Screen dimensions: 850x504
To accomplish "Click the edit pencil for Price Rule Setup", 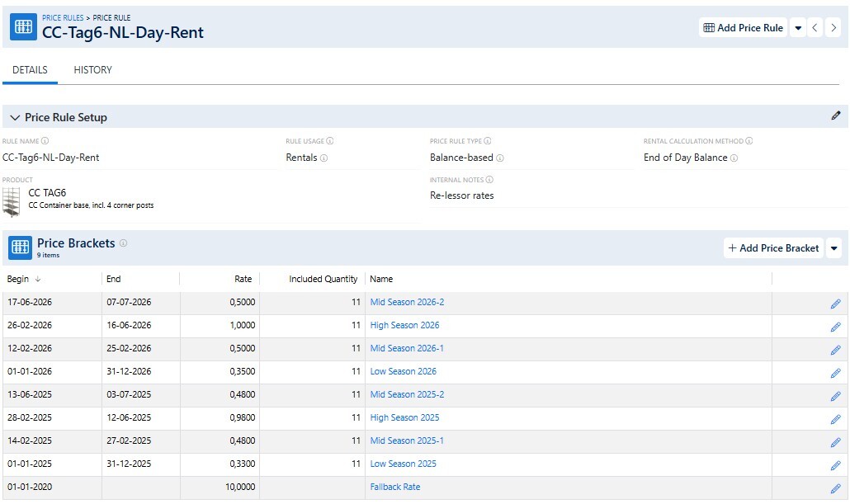I will [x=835, y=116].
